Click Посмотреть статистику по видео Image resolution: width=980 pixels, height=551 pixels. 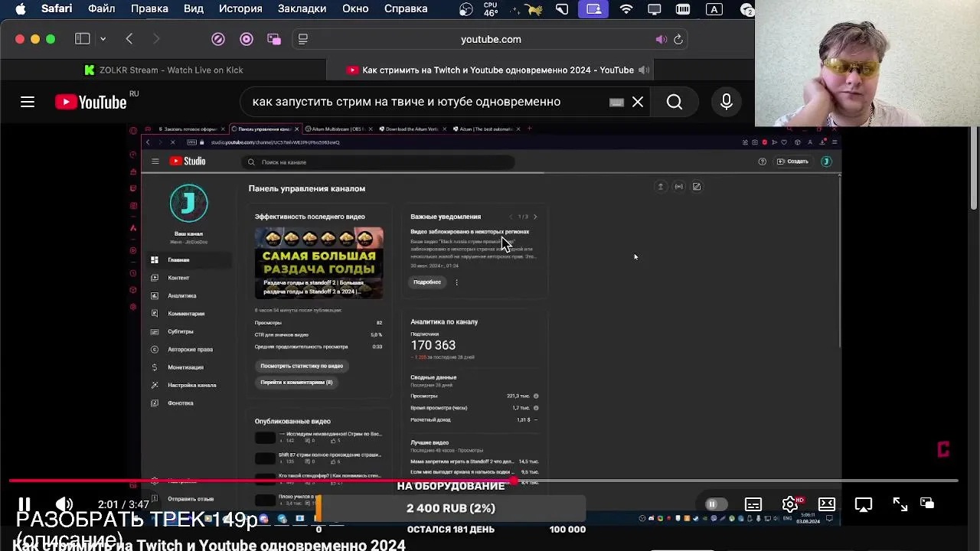click(302, 366)
